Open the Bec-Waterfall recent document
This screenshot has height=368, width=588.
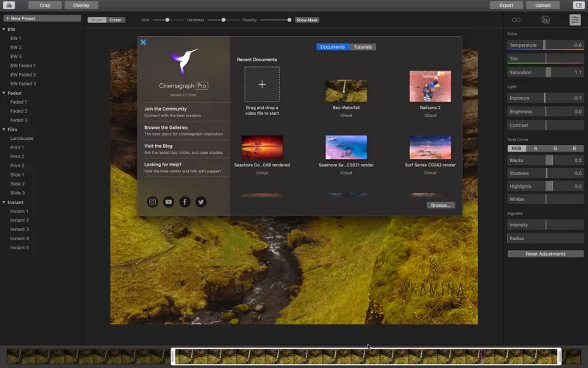coord(346,91)
